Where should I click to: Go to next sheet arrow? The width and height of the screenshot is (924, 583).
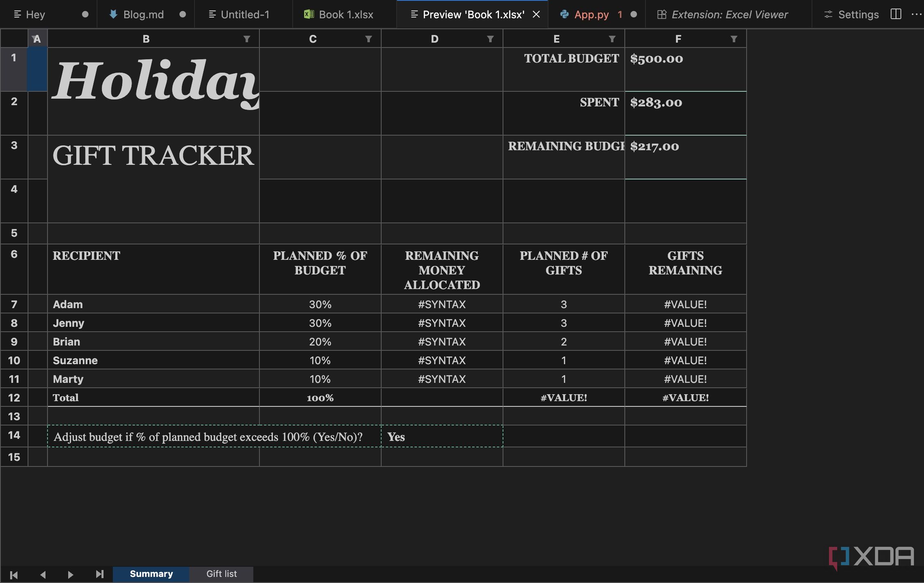[x=71, y=574]
